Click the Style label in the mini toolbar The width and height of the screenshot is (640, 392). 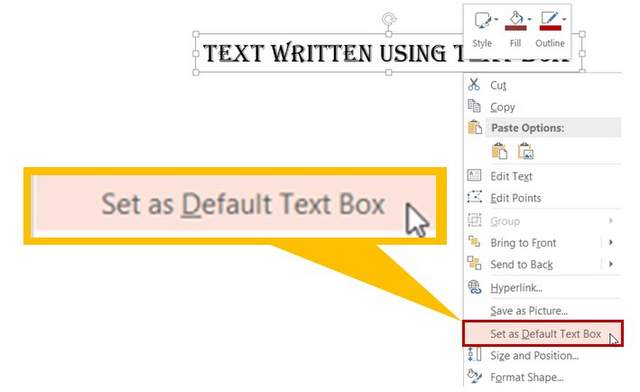pyautogui.click(x=482, y=43)
